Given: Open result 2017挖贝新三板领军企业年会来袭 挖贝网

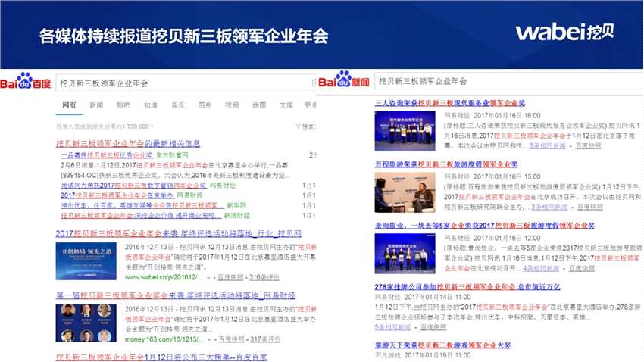Looking at the screenshot, I should pos(178,233).
